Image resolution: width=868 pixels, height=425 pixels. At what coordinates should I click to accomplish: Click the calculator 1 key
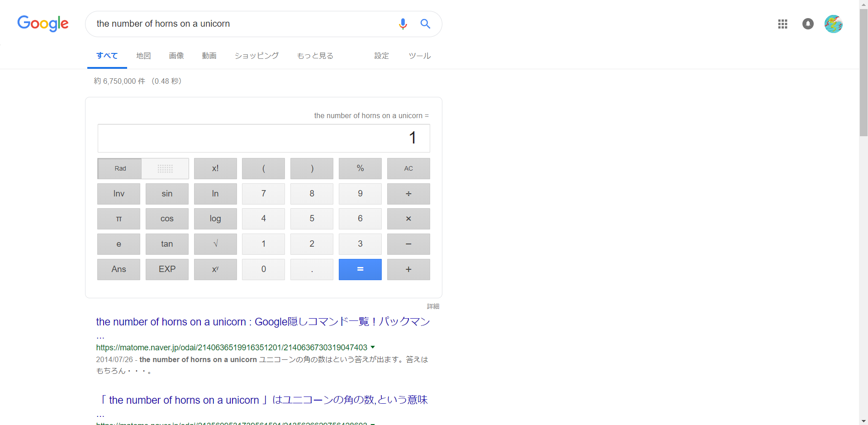(x=263, y=244)
